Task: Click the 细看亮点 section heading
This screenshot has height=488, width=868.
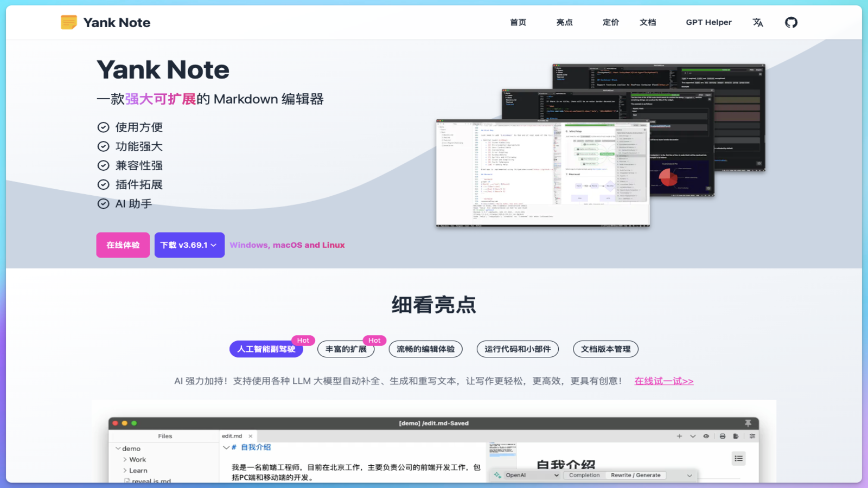Action: [434, 305]
